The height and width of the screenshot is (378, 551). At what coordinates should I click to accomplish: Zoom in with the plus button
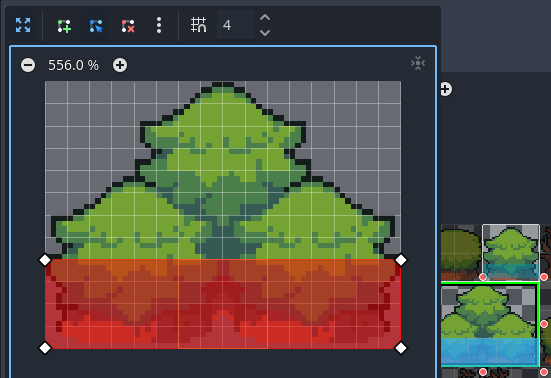pyautogui.click(x=120, y=65)
